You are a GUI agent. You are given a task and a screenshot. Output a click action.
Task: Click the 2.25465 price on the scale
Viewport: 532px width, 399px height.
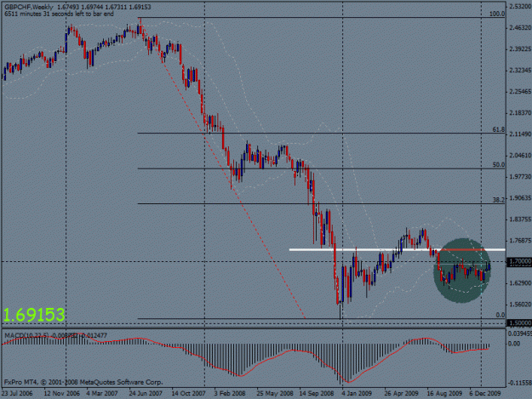(x=520, y=92)
